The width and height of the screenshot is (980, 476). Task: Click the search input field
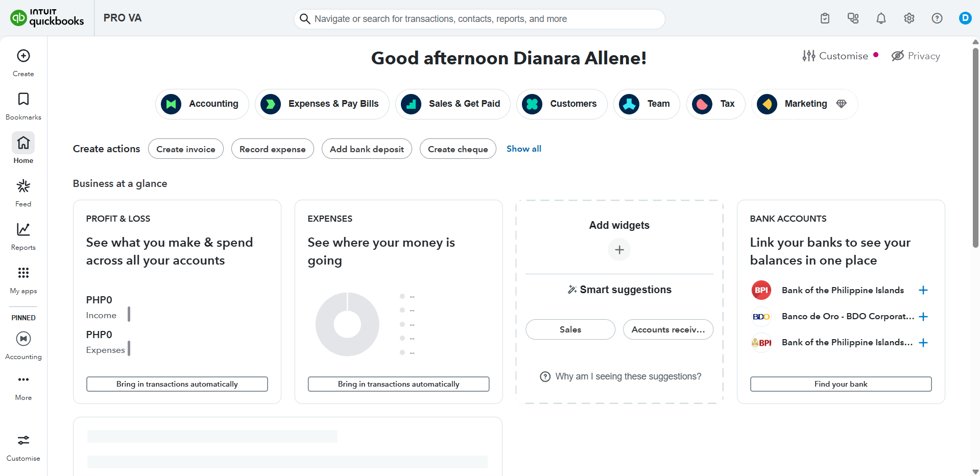coord(480,19)
